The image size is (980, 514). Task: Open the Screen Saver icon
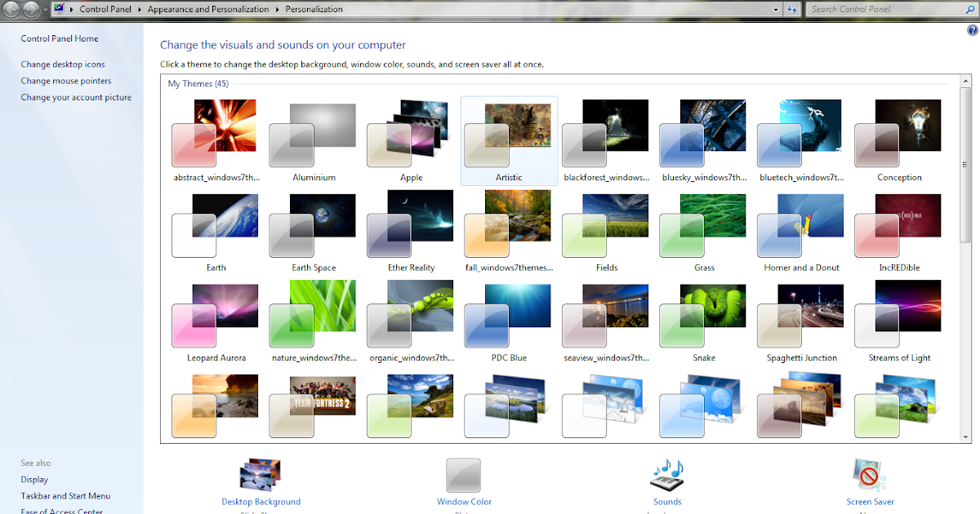point(870,475)
